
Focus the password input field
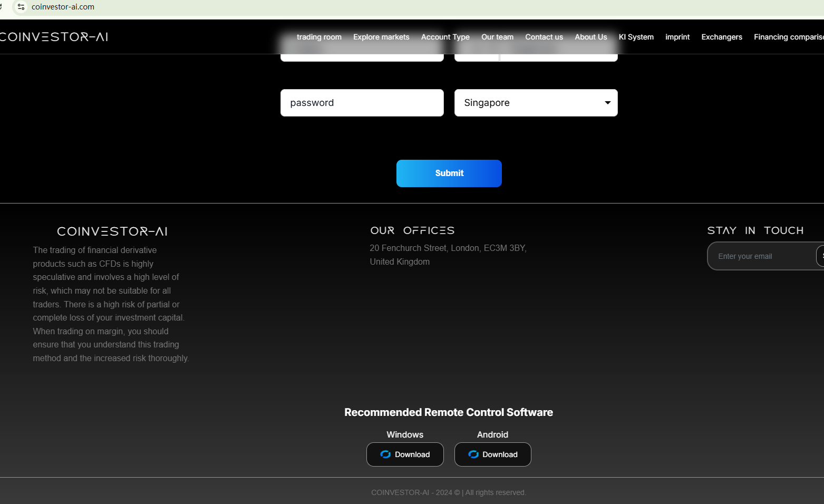(362, 103)
